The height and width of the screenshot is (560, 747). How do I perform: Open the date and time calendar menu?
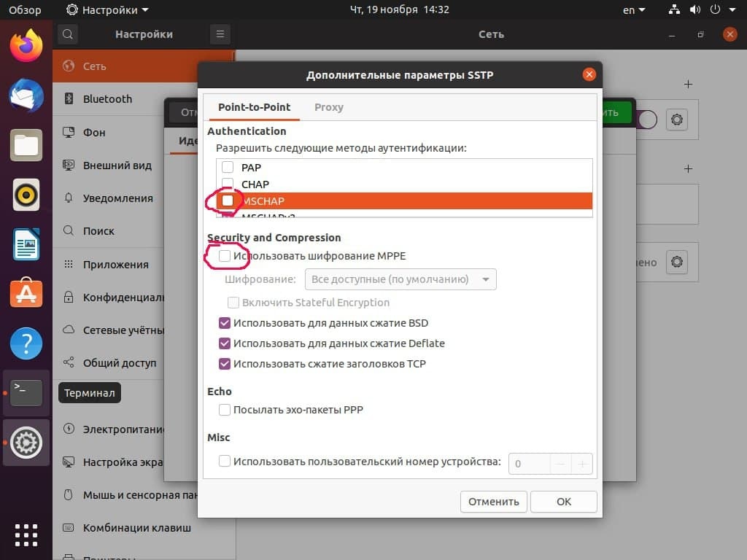(x=400, y=9)
